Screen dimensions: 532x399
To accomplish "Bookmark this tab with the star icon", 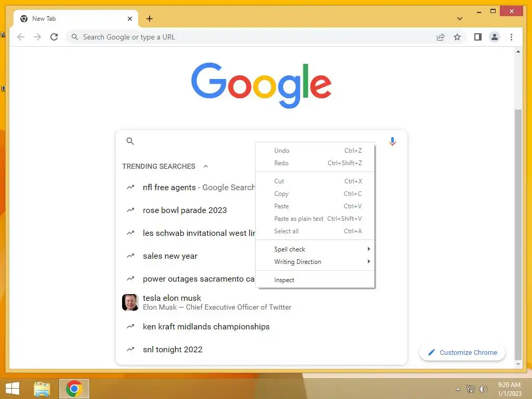I will (x=457, y=37).
